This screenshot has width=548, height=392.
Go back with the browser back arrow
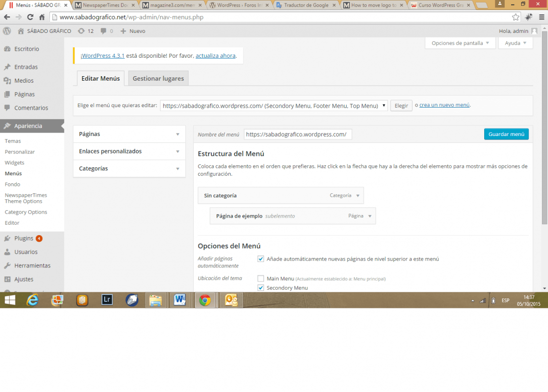tap(7, 17)
